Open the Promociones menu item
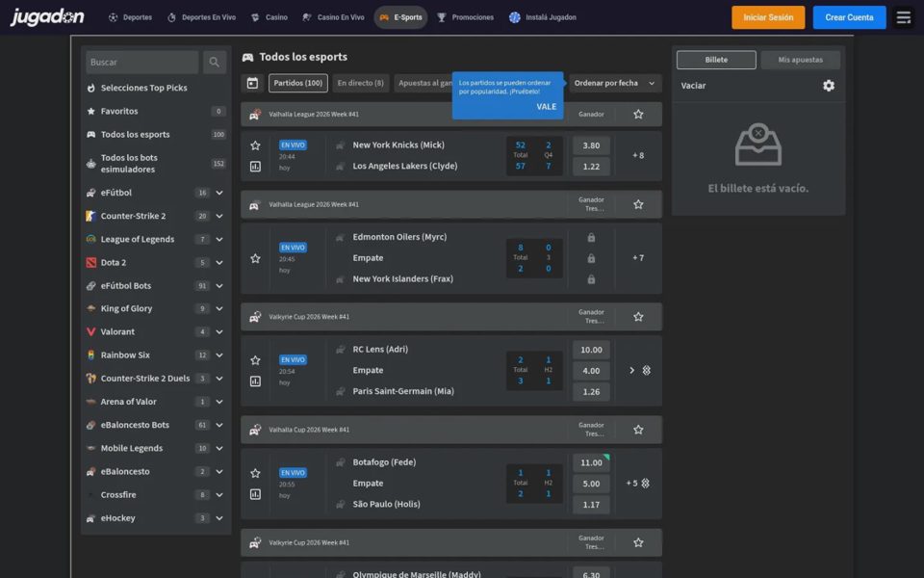The image size is (924, 578). [x=466, y=17]
